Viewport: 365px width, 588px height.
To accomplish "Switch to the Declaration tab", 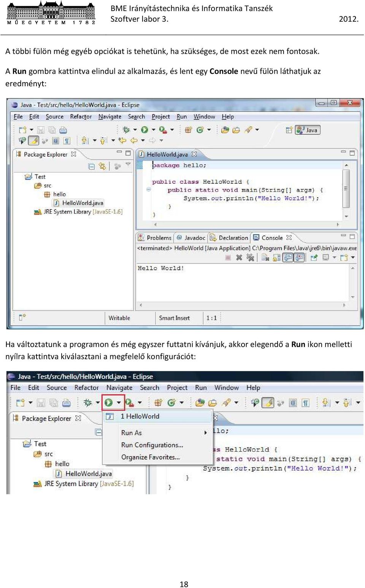I will click(x=230, y=238).
